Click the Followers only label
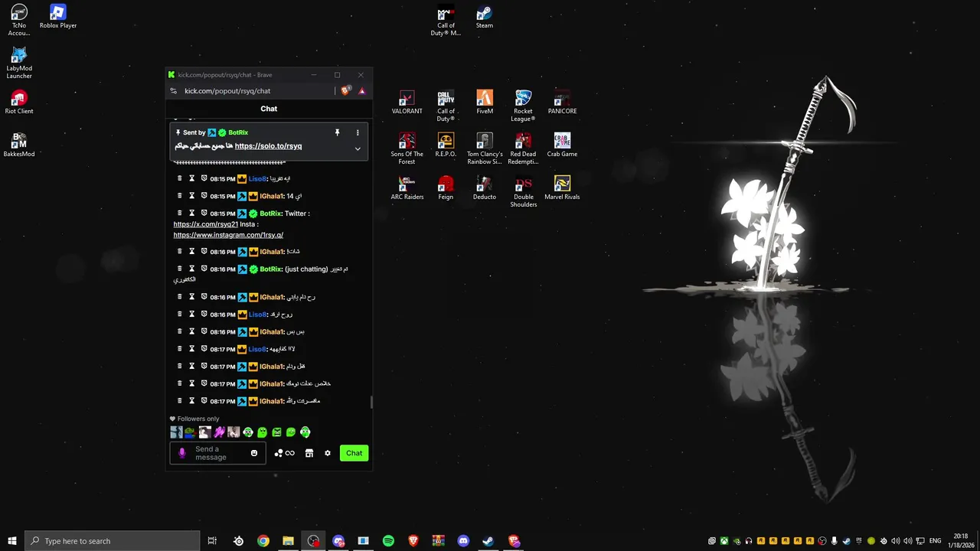The height and width of the screenshot is (551, 980). click(x=198, y=419)
